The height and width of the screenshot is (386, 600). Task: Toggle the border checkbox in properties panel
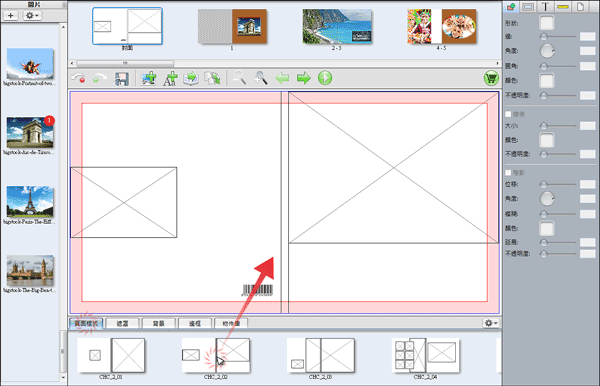(508, 114)
